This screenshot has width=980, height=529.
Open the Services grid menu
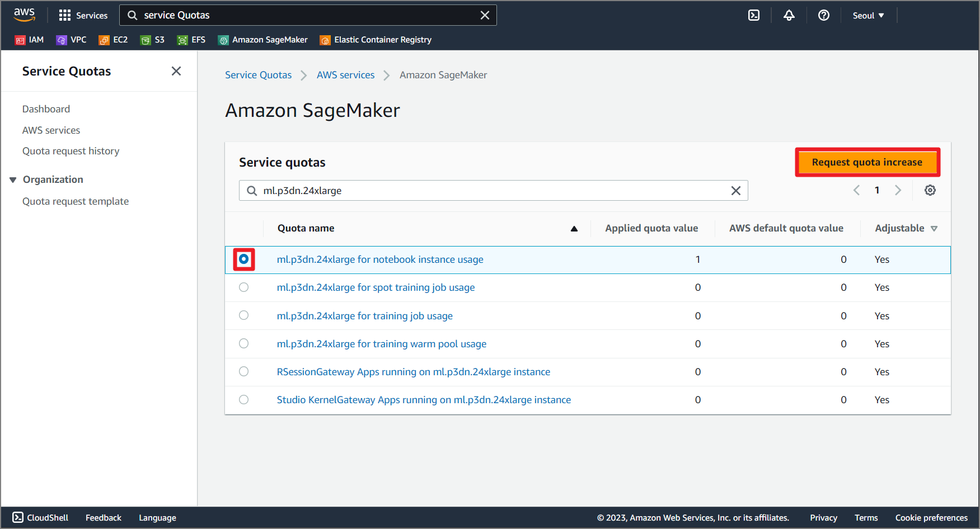83,15
